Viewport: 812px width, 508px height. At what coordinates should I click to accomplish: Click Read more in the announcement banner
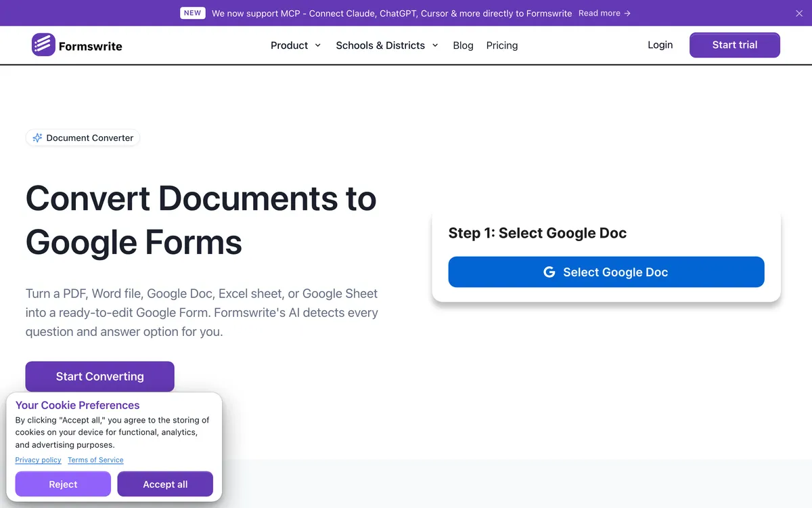[604, 13]
